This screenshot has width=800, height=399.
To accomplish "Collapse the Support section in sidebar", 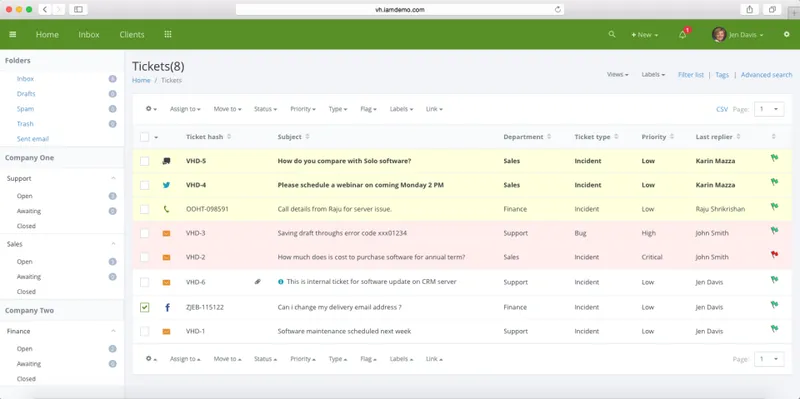I will coord(113,178).
